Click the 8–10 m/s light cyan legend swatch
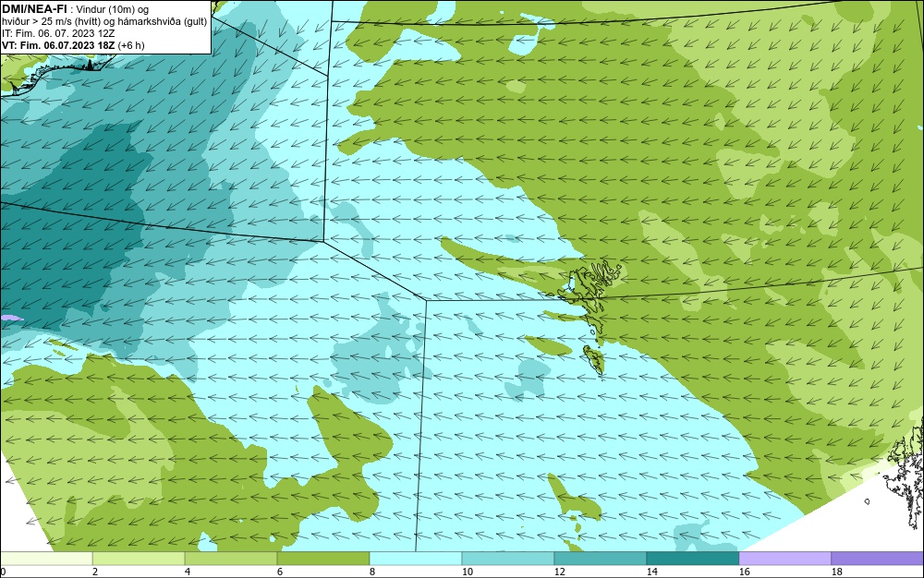The image size is (924, 578). click(x=416, y=559)
